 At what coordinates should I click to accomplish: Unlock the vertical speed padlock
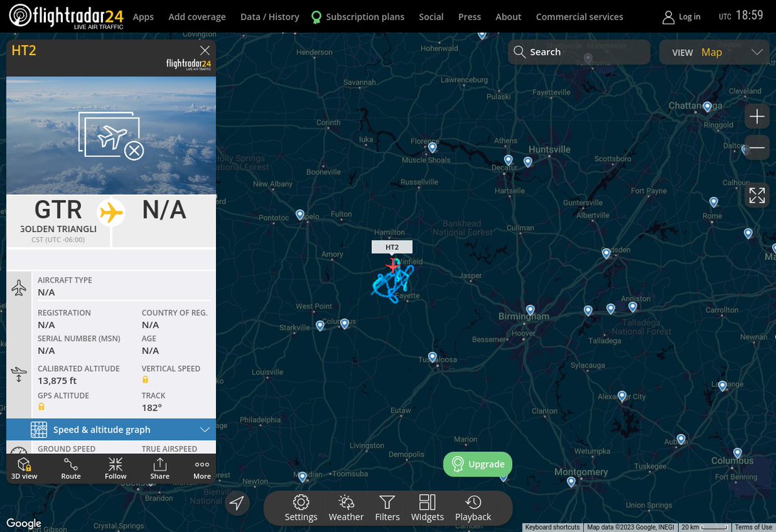144,380
